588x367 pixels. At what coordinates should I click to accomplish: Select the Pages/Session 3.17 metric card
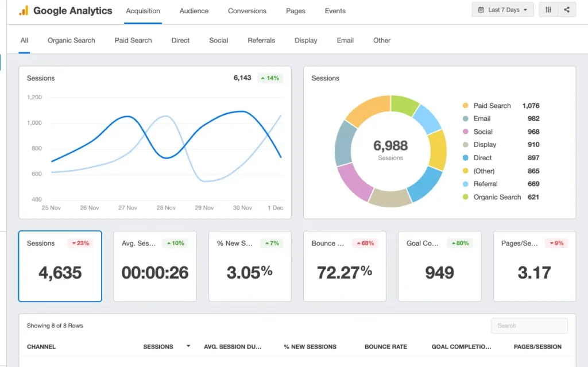click(x=534, y=266)
